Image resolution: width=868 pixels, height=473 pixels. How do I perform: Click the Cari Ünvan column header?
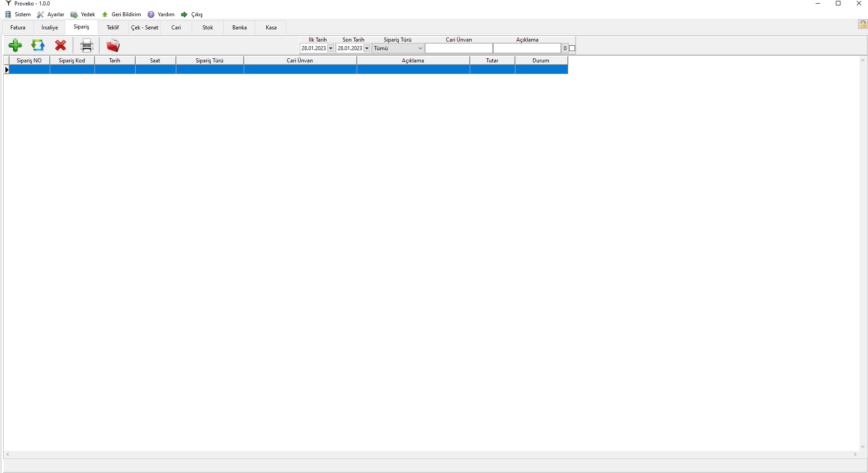point(300,61)
